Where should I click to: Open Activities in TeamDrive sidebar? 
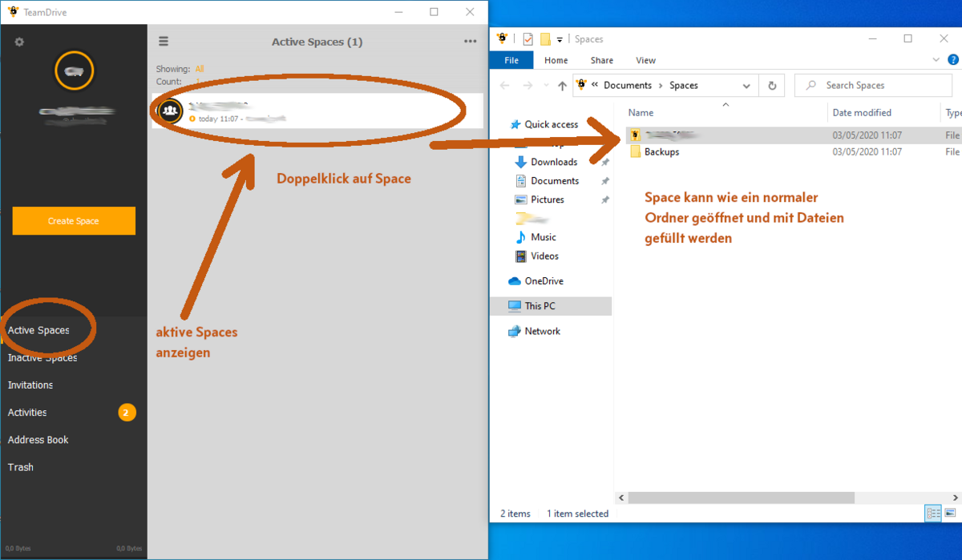pyautogui.click(x=27, y=413)
